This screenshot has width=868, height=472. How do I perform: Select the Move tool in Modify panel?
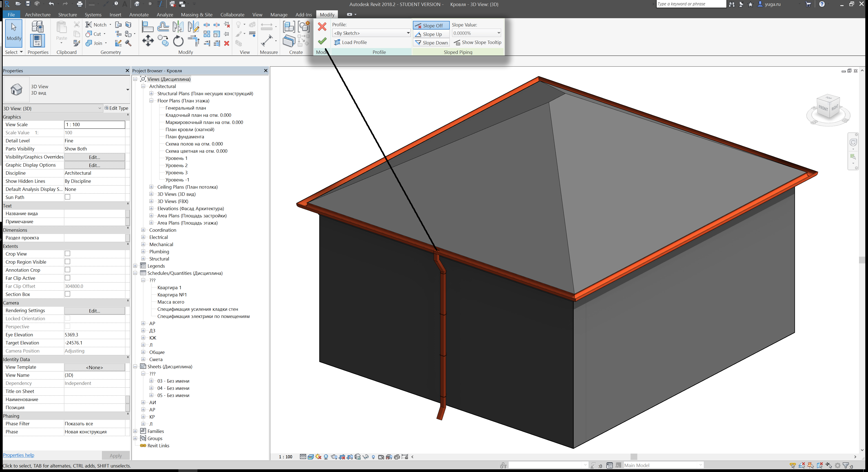[x=148, y=41]
